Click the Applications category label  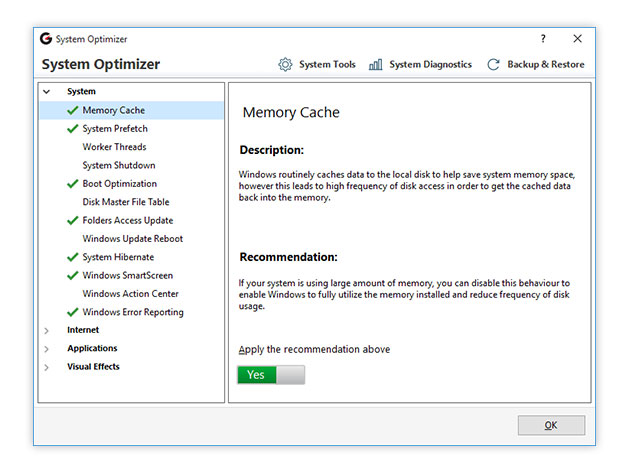click(92, 348)
